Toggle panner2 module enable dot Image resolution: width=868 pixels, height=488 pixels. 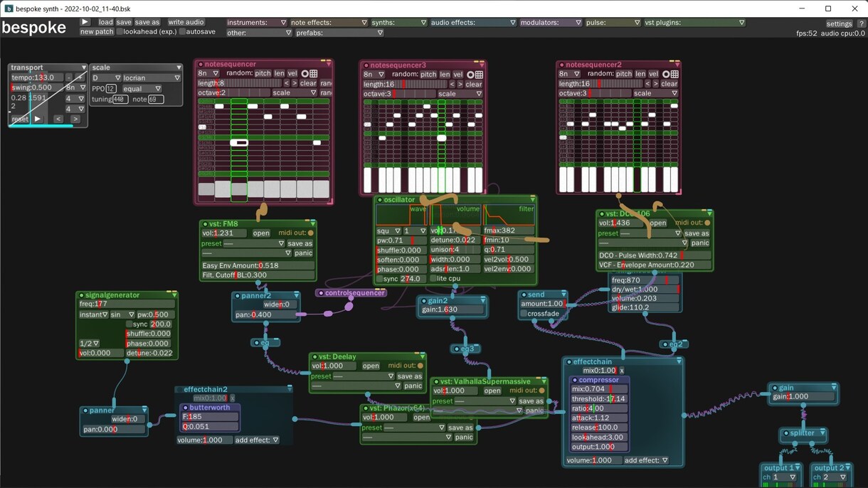(237, 295)
